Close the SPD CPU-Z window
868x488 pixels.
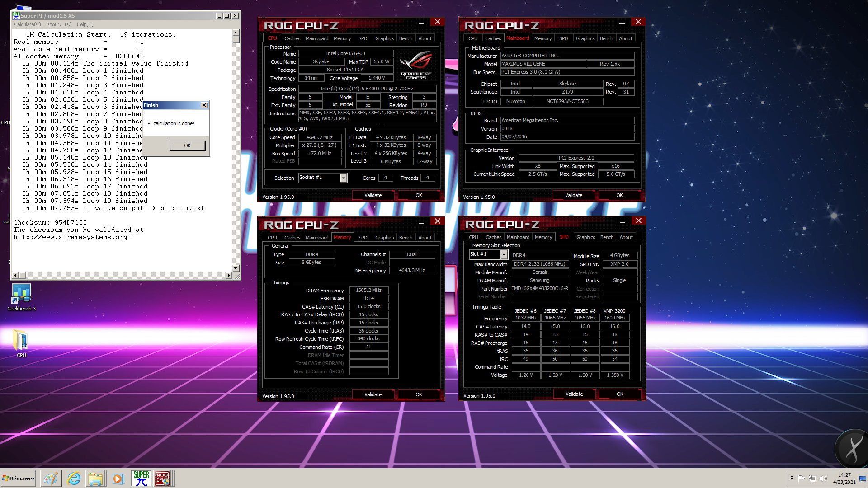[639, 221]
